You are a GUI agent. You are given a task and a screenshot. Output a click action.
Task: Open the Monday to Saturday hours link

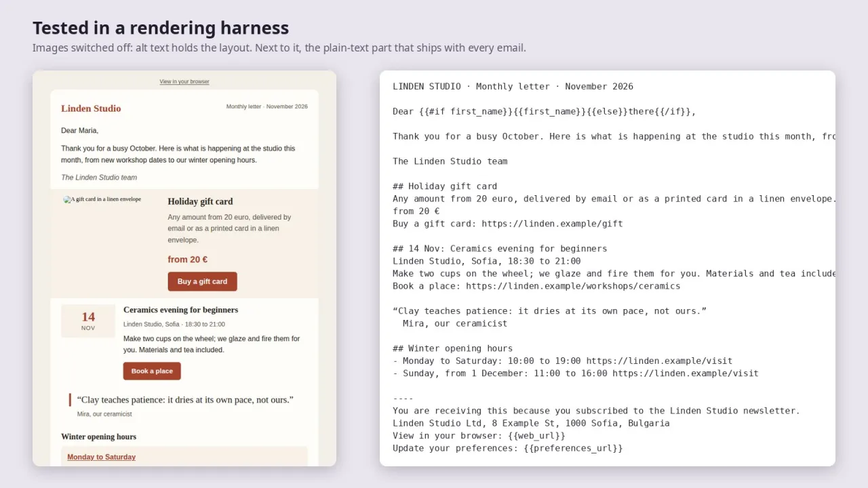101,457
